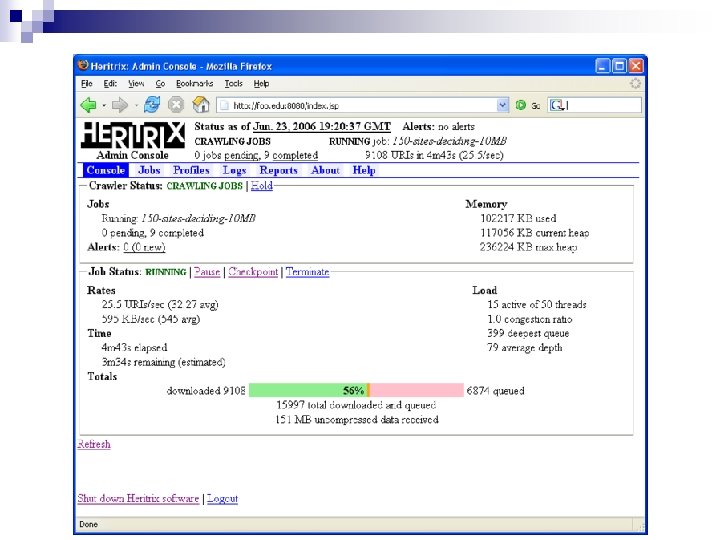Screen dimensions: 720x540
Task: Click the green downloaded 56% progress bar
Action: pos(308,390)
